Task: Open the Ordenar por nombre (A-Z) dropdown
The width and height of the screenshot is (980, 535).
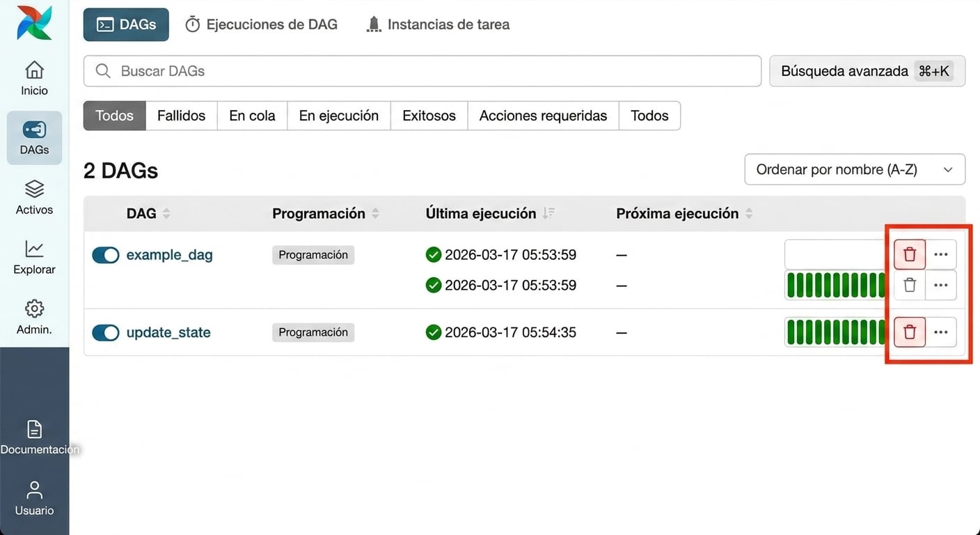Action: pyautogui.click(x=855, y=169)
